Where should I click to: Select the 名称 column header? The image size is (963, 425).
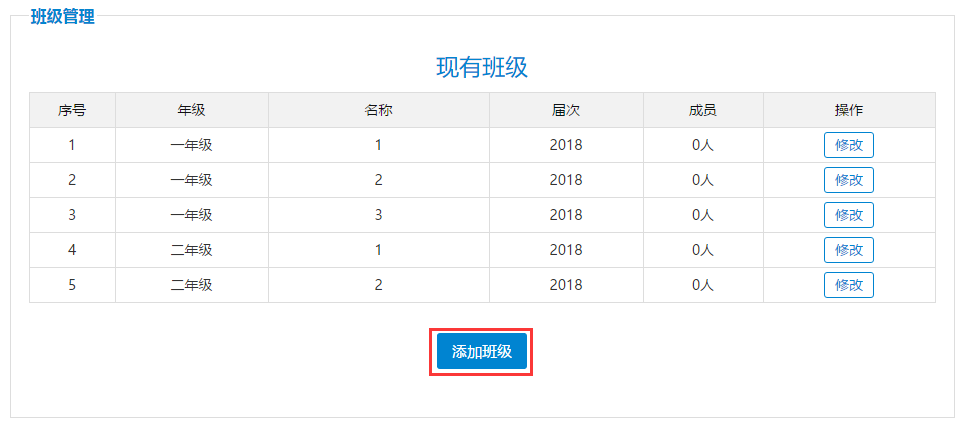pos(379,111)
